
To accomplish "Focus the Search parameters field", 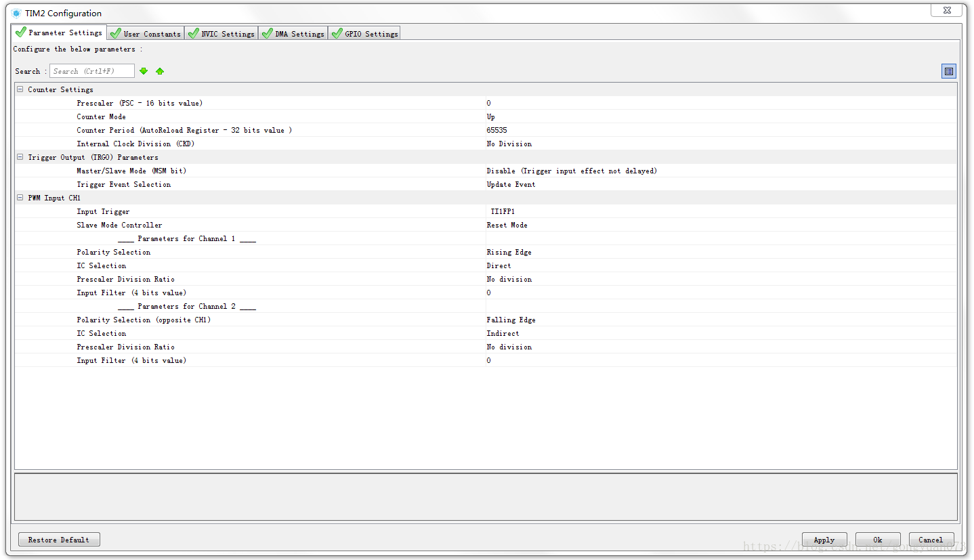I will tap(92, 71).
